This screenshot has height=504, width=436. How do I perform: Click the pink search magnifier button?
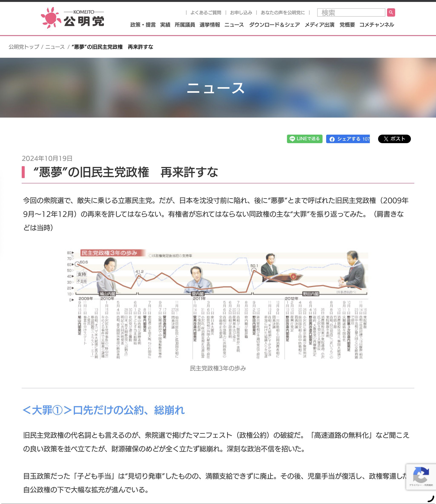tap(391, 12)
